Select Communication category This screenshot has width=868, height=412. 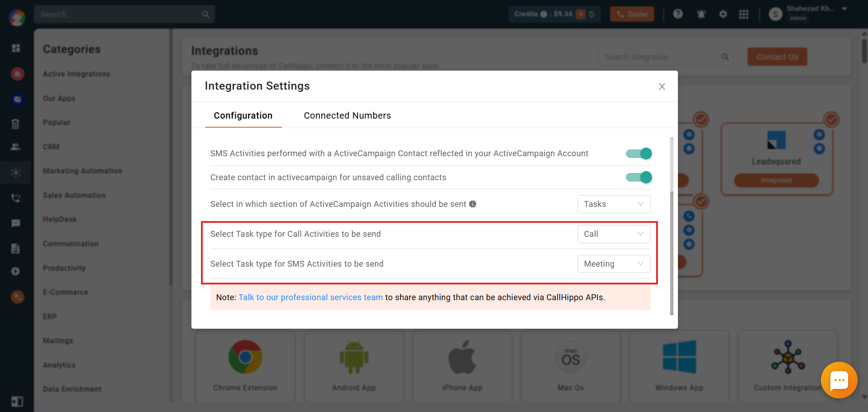[x=71, y=244]
